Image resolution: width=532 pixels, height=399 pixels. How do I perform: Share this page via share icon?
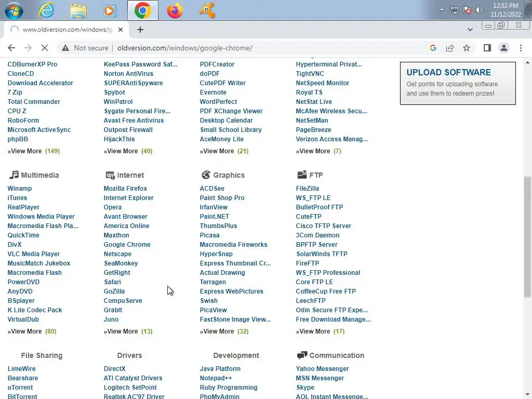[450, 48]
